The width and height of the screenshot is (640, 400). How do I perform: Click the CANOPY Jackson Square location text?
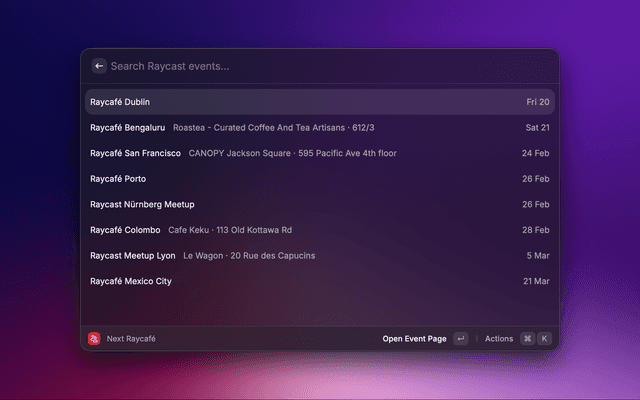(292, 153)
